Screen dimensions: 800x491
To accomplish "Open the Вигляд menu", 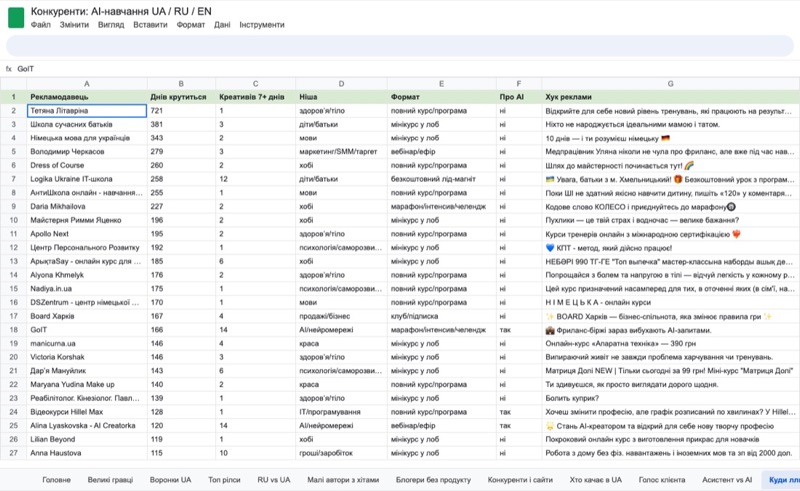I will coord(111,24).
